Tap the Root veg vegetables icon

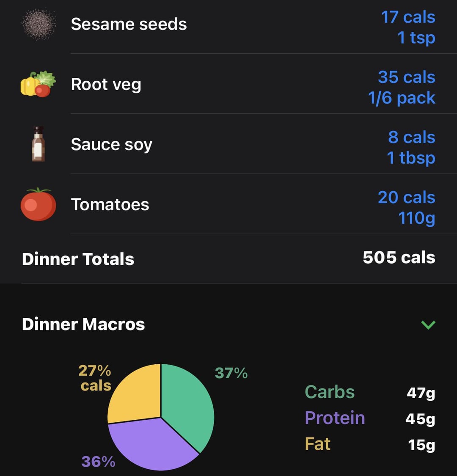39,84
